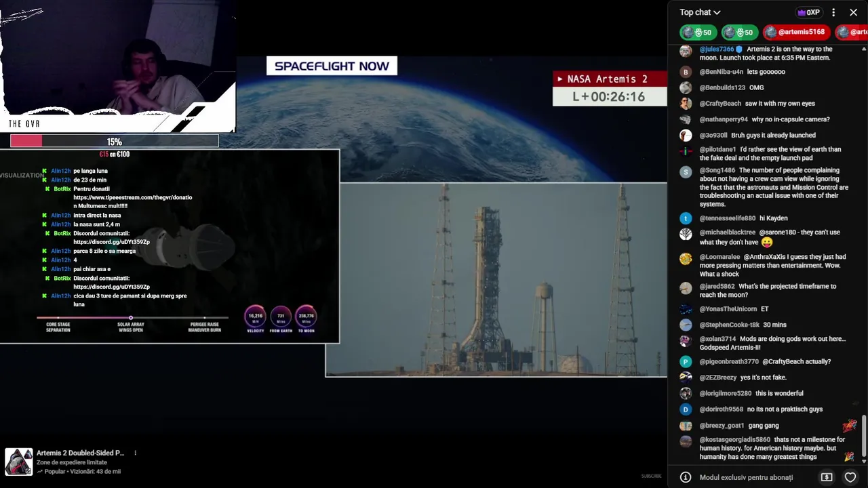Close the live chat panel
The width and height of the screenshot is (868, 488).
(x=854, y=12)
